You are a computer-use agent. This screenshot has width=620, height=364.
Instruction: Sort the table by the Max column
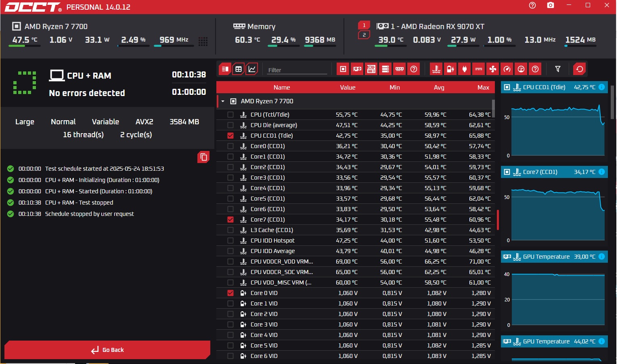[483, 87]
